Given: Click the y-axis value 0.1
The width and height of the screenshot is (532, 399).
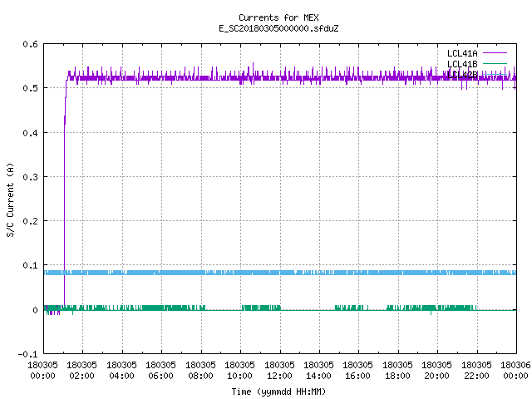Looking at the screenshot, I should (30, 265).
